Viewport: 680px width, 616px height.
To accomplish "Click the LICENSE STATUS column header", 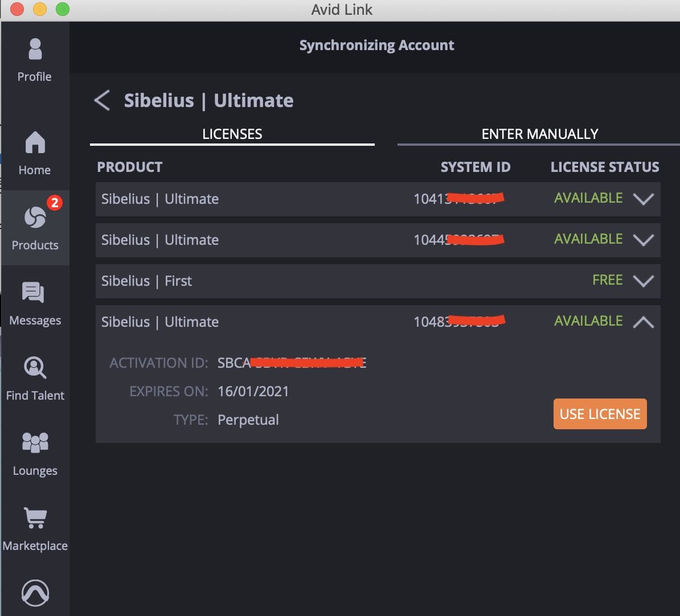I will [604, 167].
